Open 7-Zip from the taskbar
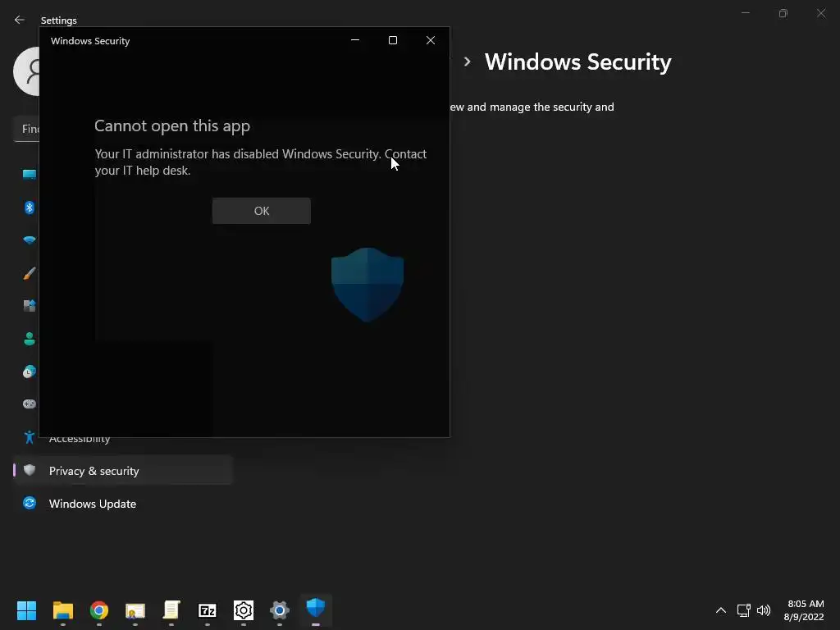Viewport: 840px width, 630px height. pos(208,610)
